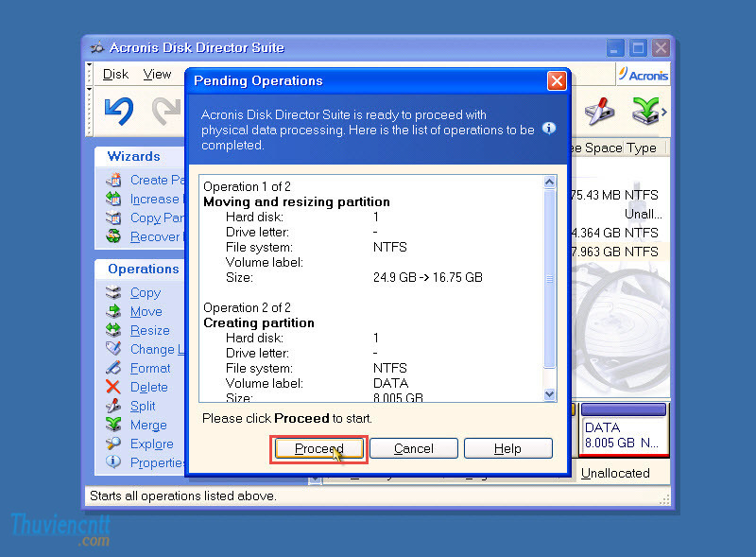Select the Merge operation link
This screenshot has height=557, width=756.
[x=148, y=425]
